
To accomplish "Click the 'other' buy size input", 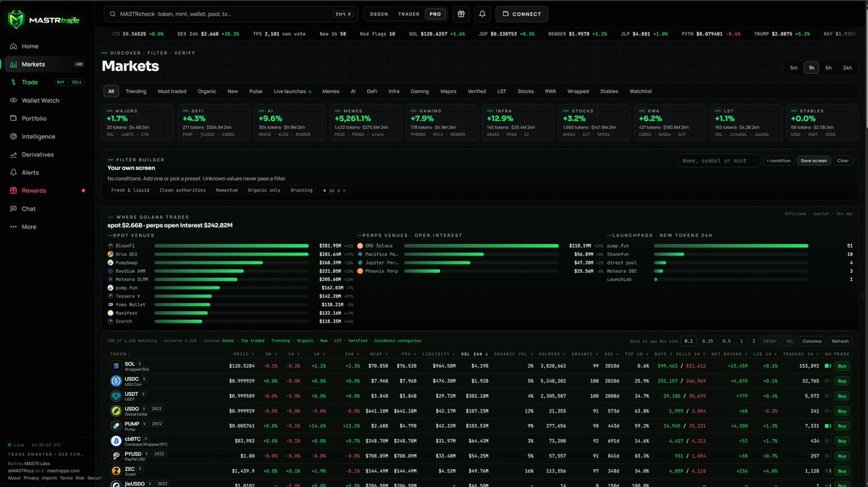I will click(x=770, y=342).
